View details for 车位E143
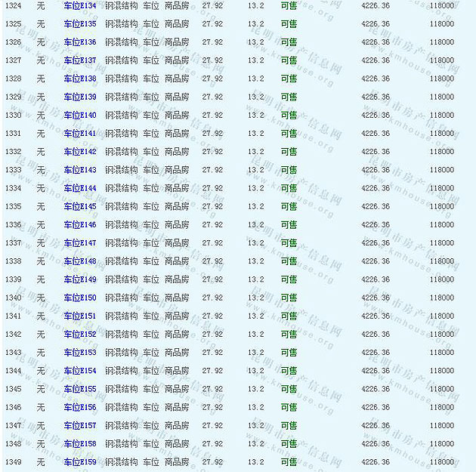This screenshot has width=476, height=472. [79, 170]
